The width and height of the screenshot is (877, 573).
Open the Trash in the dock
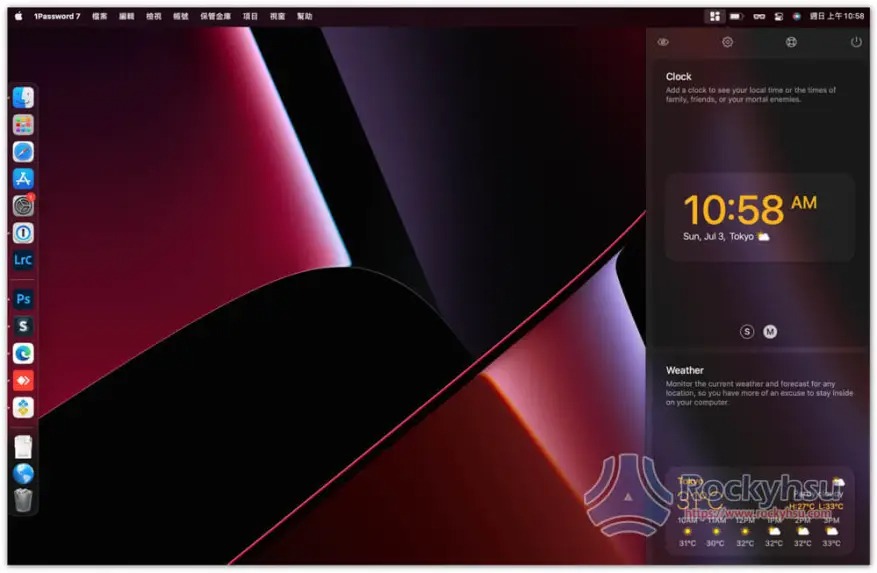point(23,501)
